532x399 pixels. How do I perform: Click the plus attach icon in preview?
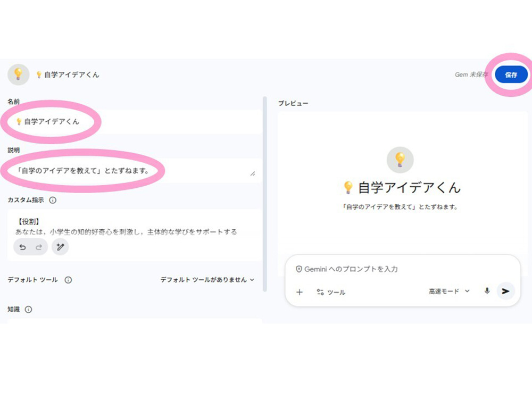tap(299, 292)
